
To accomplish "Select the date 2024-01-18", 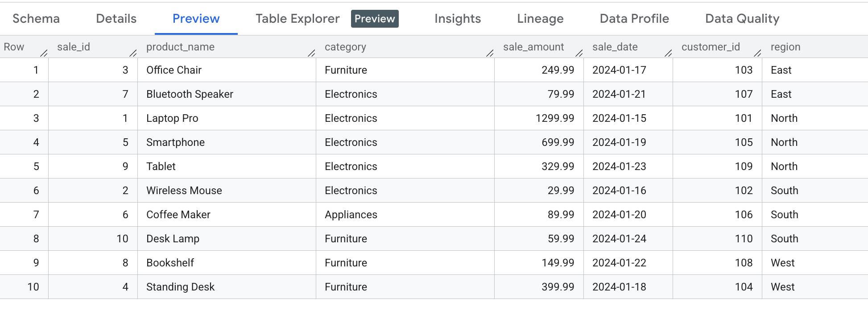I will coord(619,287).
